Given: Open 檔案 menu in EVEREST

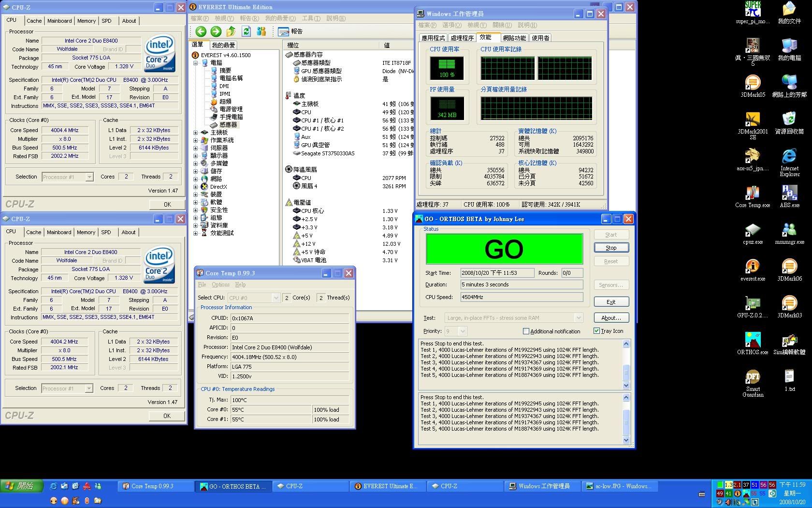Looking at the screenshot, I should [199, 18].
